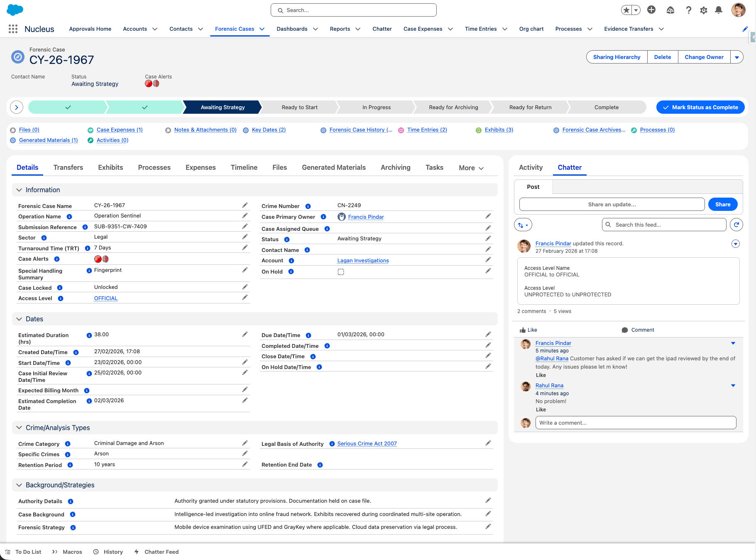Viewport: 756px width, 560px height.
Task: Open the Lagan Investigations account link
Action: tap(363, 261)
